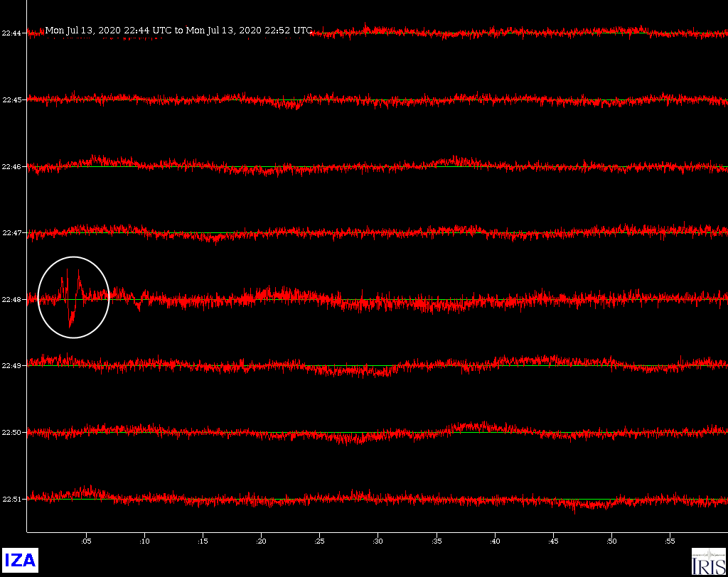
Task: Select the 22:48 time row label
Action: (13, 300)
